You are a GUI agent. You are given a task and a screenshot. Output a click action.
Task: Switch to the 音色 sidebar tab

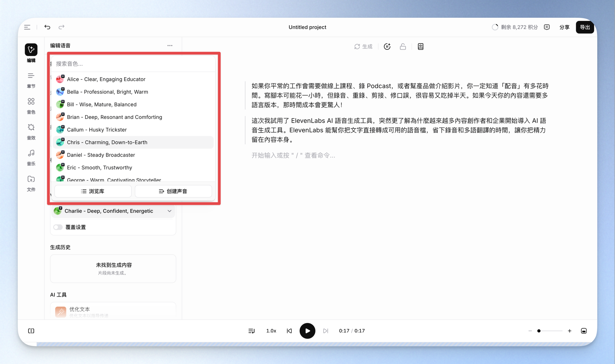point(31,106)
